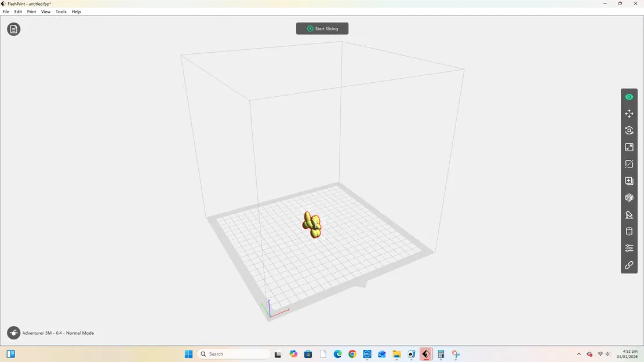Click the printer machine icon
Image resolution: width=644 pixels, height=362 pixels.
click(13, 333)
